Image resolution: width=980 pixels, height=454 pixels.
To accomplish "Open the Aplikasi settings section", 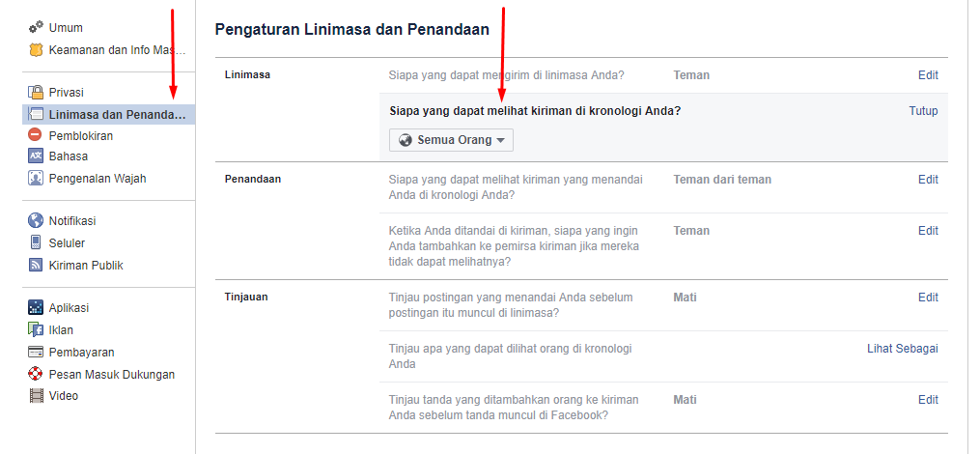I will coord(69,308).
